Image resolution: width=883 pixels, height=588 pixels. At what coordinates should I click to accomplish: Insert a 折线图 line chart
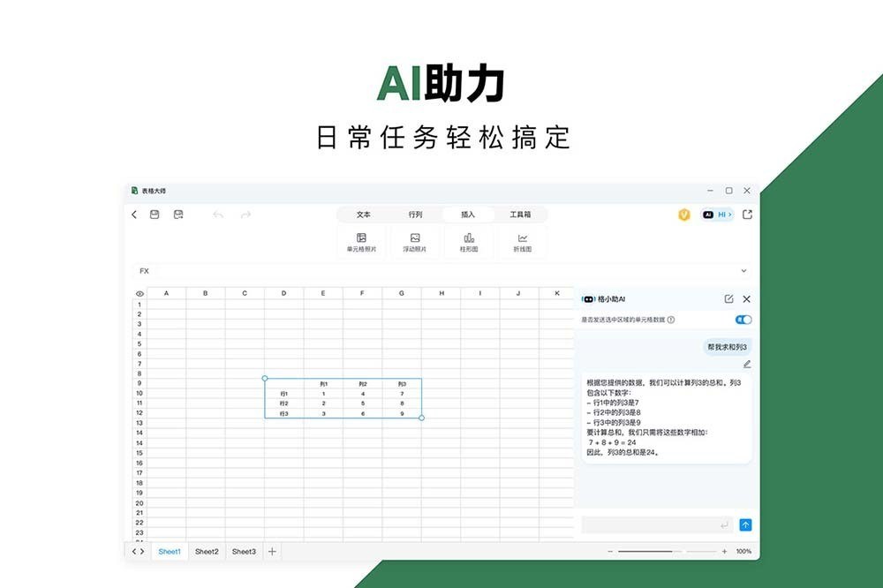point(523,241)
